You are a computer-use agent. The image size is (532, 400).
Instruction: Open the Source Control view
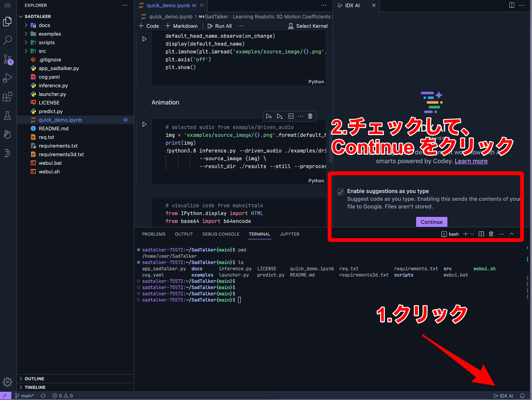tap(7, 60)
